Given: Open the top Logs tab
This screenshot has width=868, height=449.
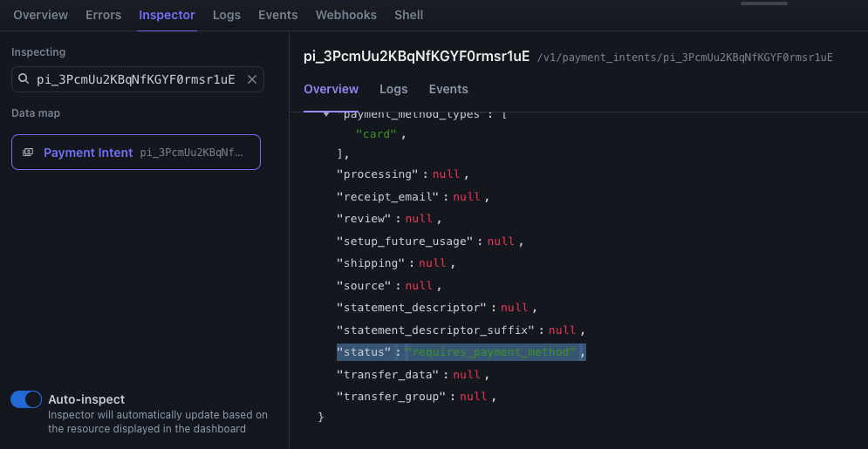Looking at the screenshot, I should (227, 16).
